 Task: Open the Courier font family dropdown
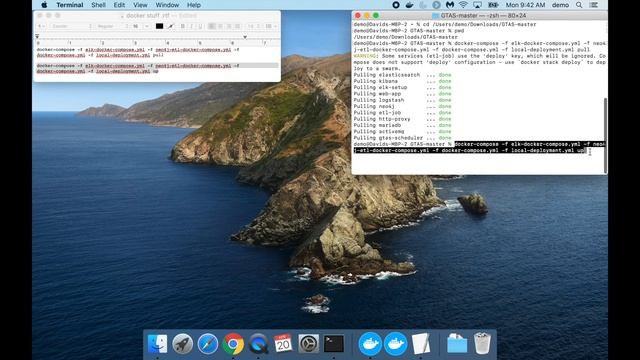[x=71, y=26]
